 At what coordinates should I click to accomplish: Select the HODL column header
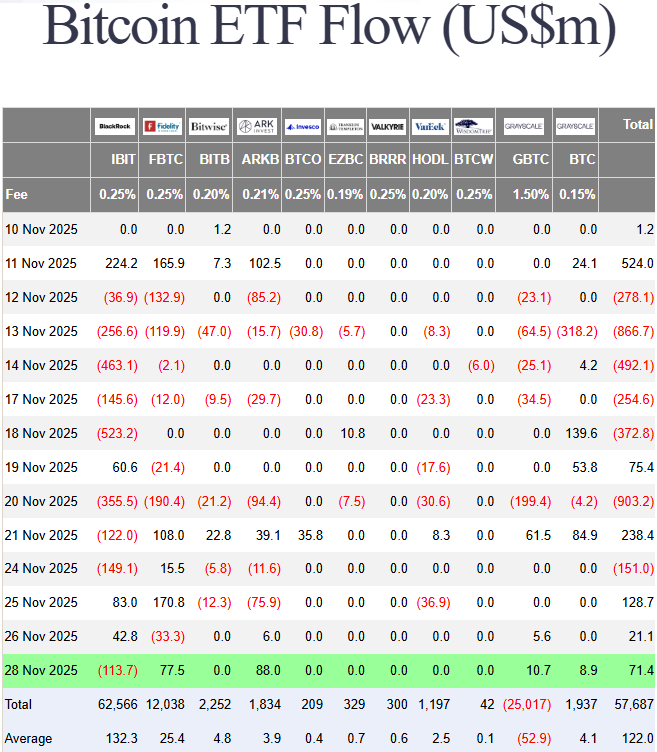(x=430, y=159)
